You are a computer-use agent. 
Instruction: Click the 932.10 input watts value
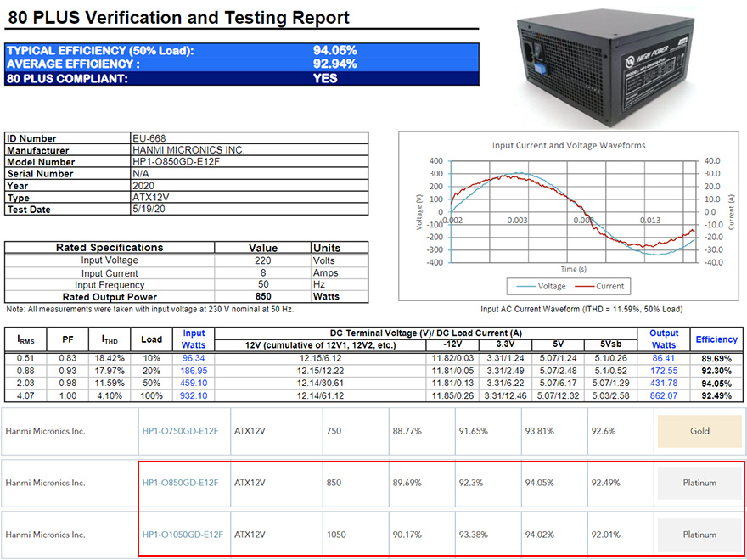tap(194, 395)
